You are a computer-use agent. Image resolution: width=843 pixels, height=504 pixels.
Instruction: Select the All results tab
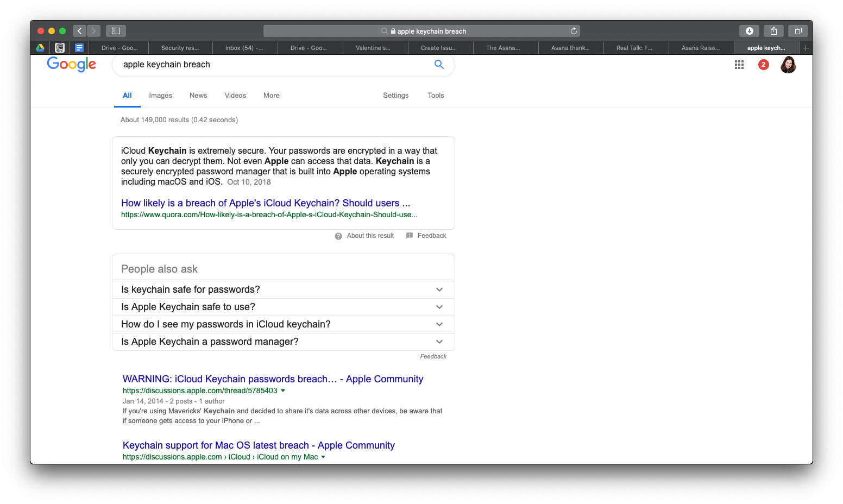click(x=127, y=95)
